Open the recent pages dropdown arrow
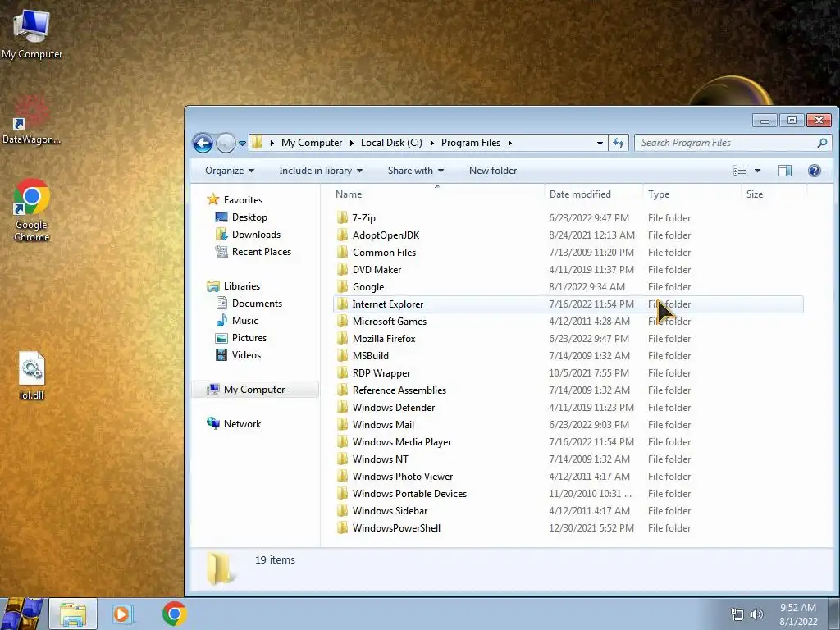The image size is (840, 630). tap(242, 144)
